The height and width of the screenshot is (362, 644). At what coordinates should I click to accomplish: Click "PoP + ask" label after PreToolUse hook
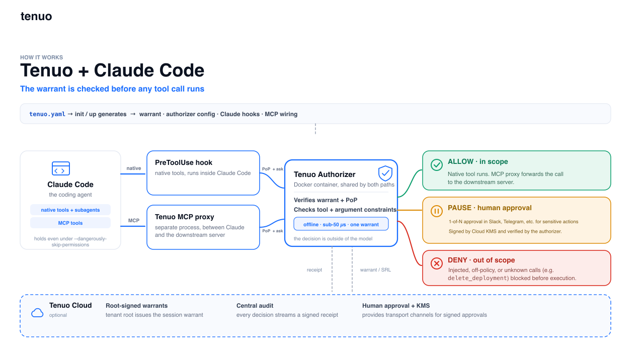pyautogui.click(x=273, y=169)
